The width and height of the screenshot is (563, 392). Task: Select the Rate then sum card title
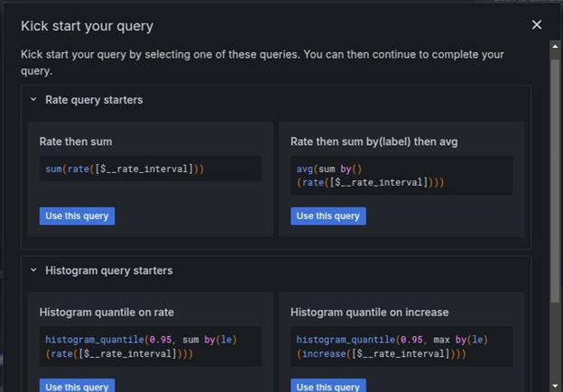[76, 142]
